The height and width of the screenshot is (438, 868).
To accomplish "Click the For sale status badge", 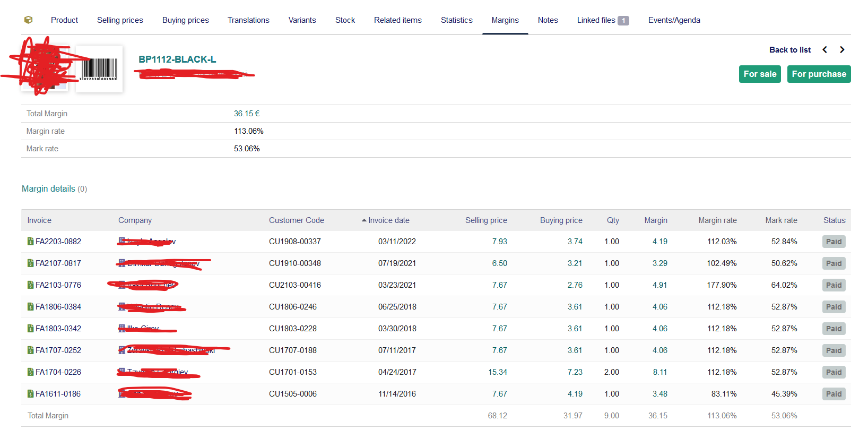I will (760, 74).
